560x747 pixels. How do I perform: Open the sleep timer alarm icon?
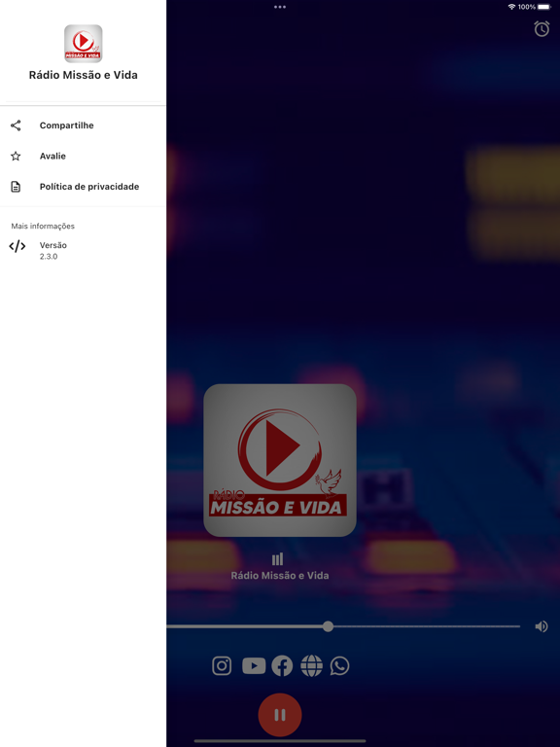pos(542,28)
